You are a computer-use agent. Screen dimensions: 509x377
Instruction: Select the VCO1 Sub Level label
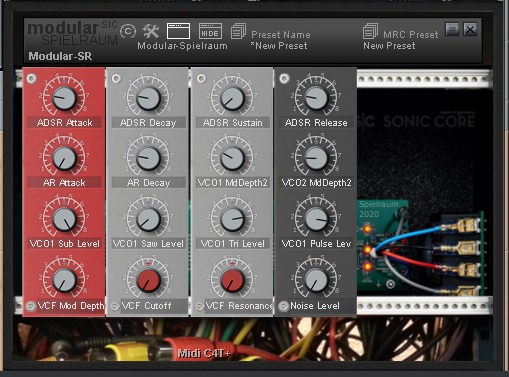(65, 244)
